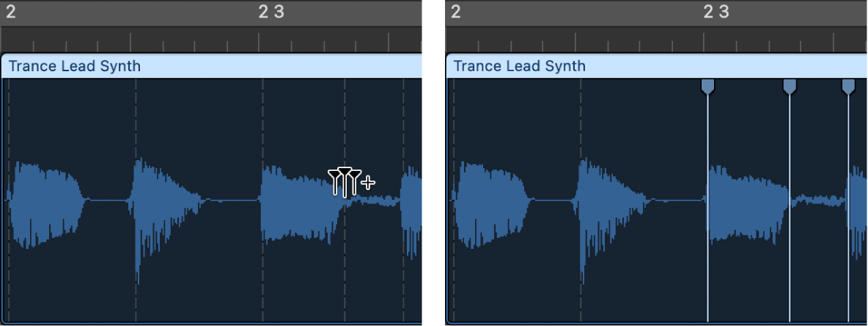The image size is (868, 326).
Task: Select the middle flex marker handle in the right region
Action: tap(790, 87)
